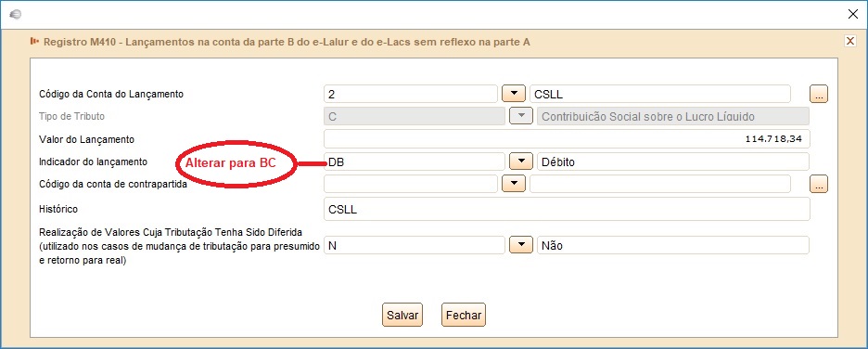This screenshot has height=349, width=868.
Task: Click Indicador do lançamento code field DB
Action: click(415, 162)
